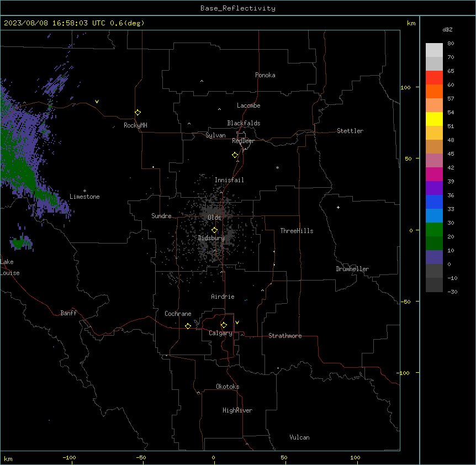476x465 pixels.
Task: Click the white asterisk east of Innisfail
Action: tap(277, 167)
